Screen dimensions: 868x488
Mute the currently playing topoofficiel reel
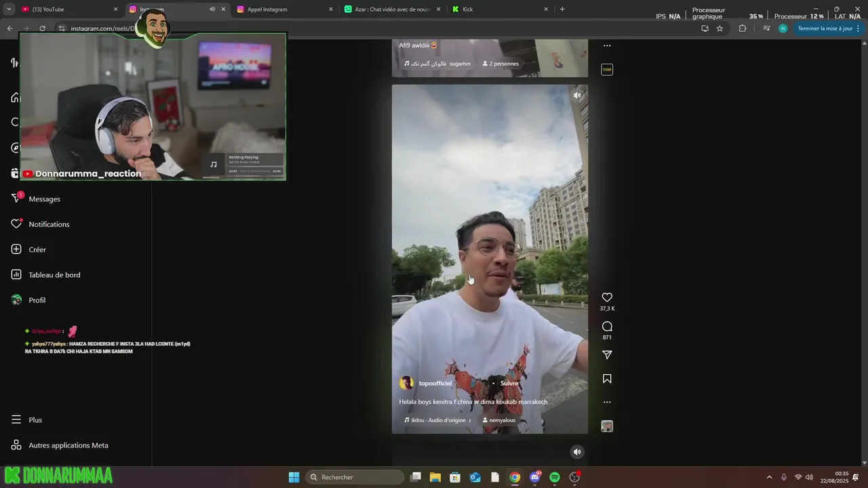(577, 96)
